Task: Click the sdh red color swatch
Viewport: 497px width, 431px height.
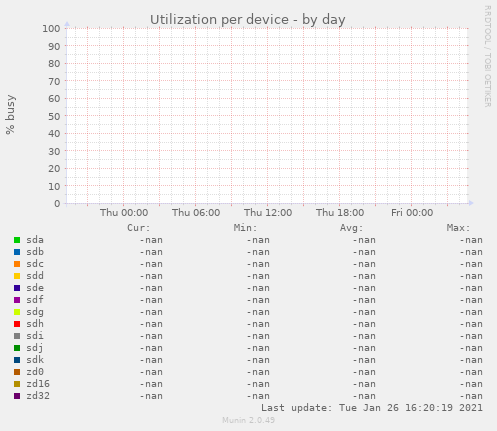Action: tap(17, 324)
